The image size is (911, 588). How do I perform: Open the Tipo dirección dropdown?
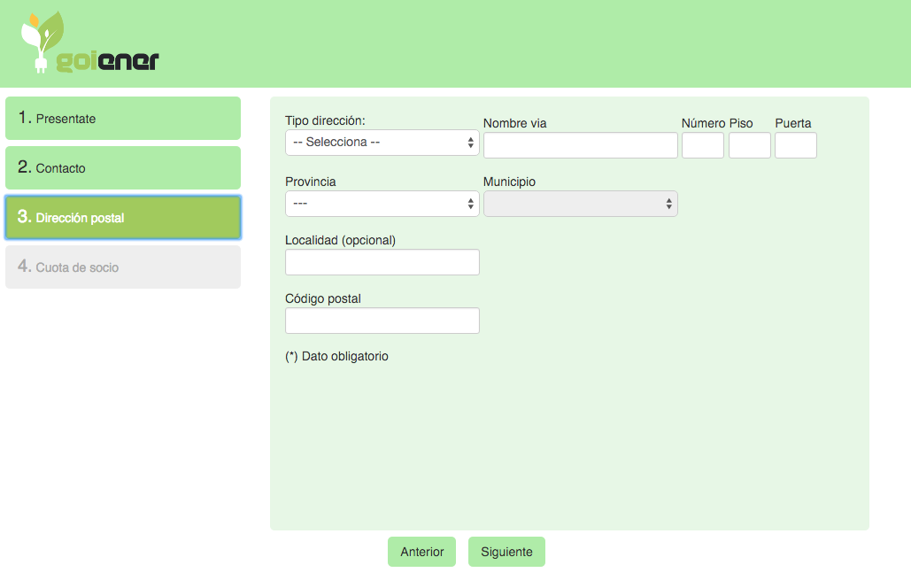[x=382, y=143]
